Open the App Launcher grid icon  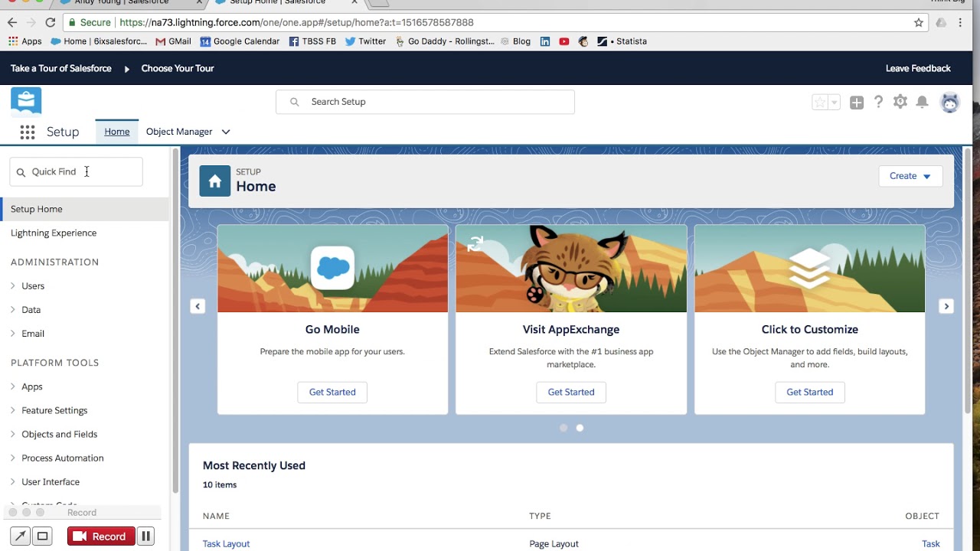(x=28, y=132)
